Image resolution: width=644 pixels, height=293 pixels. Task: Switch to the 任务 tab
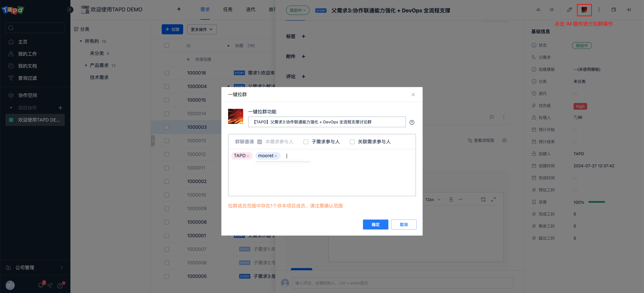(x=228, y=10)
